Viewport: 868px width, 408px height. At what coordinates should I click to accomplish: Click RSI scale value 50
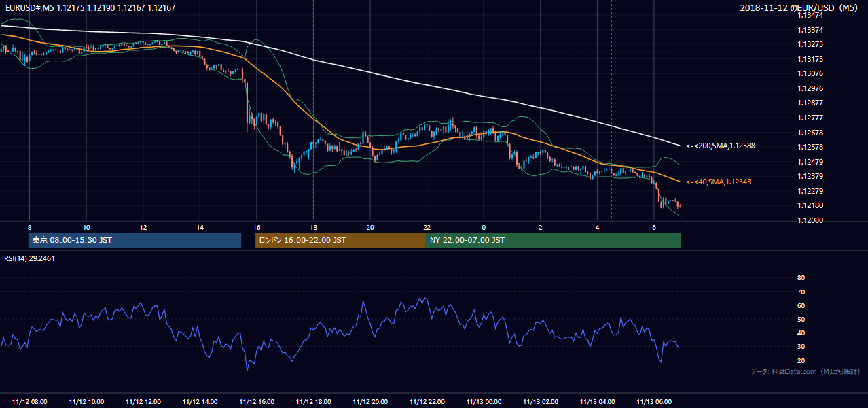(x=801, y=319)
